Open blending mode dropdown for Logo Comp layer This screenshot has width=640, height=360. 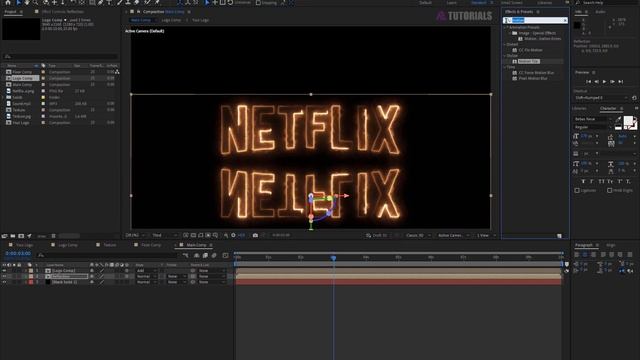click(146, 271)
